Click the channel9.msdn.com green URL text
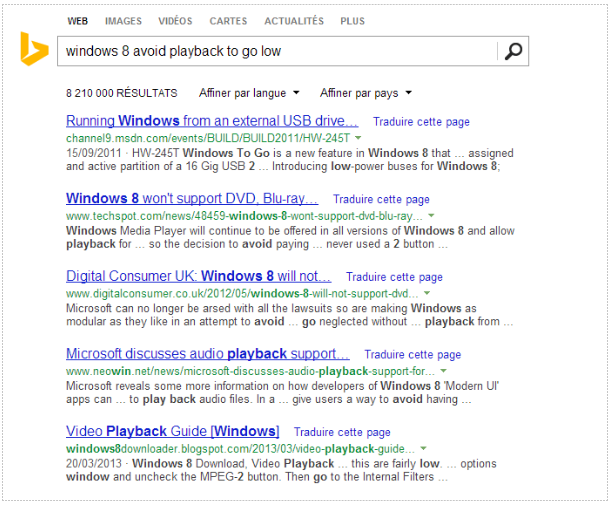 208,138
